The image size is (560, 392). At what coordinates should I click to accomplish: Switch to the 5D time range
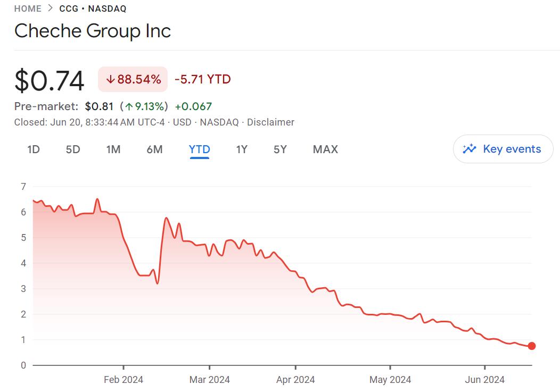(x=73, y=149)
